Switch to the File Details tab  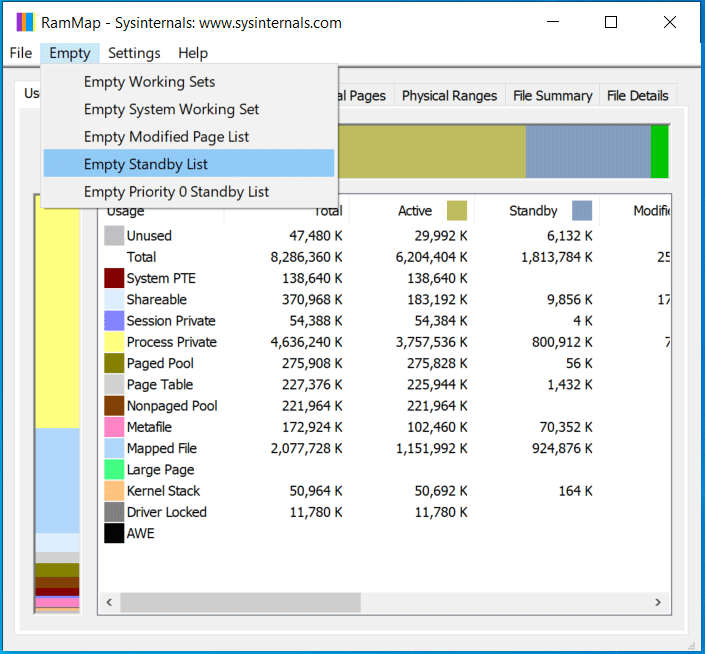[638, 96]
